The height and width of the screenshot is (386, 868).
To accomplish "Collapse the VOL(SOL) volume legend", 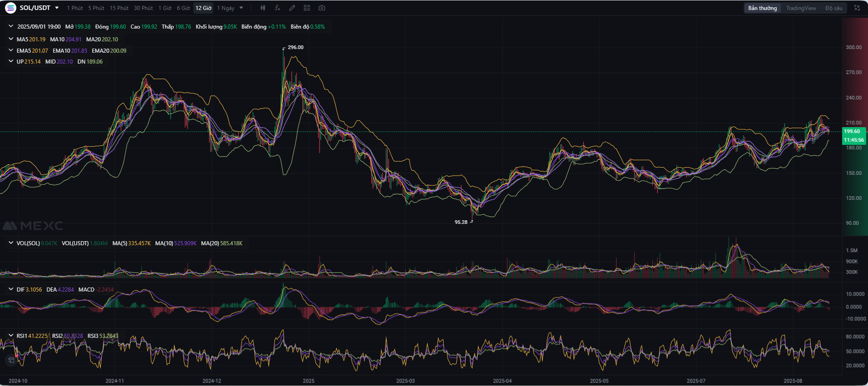I will [x=11, y=243].
